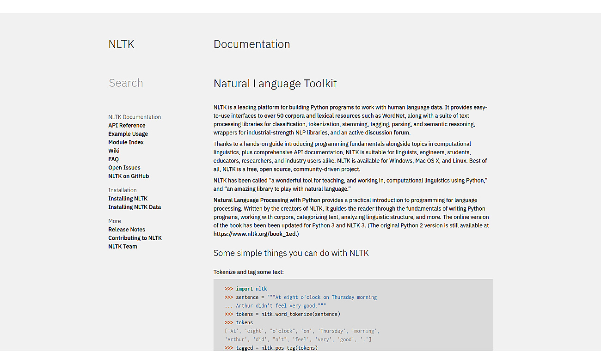Visit the Wiki link
601x364 pixels.
click(114, 151)
